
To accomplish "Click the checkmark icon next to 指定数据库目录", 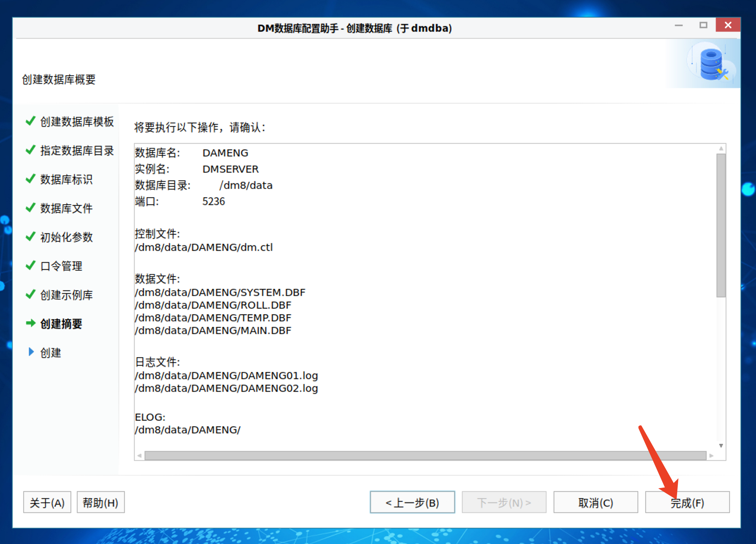I will click(30, 150).
